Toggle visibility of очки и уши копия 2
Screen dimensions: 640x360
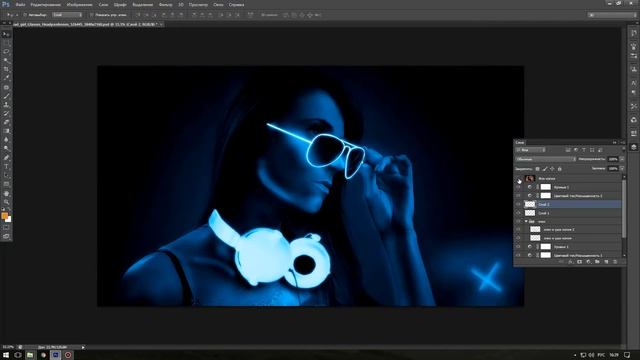click(518, 229)
